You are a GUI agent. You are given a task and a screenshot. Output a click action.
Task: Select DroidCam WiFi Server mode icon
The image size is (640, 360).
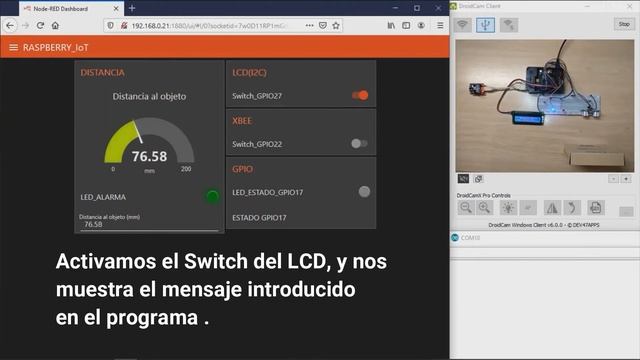(509, 24)
